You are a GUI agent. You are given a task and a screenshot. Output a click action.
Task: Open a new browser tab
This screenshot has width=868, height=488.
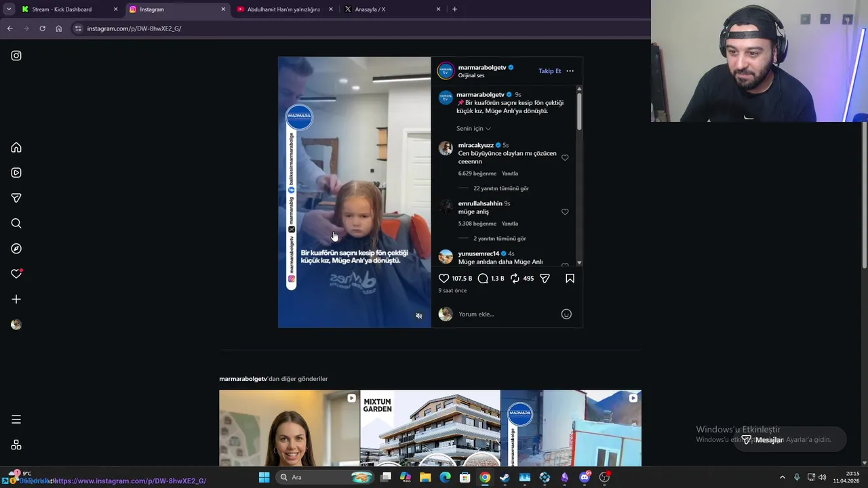[x=454, y=9]
